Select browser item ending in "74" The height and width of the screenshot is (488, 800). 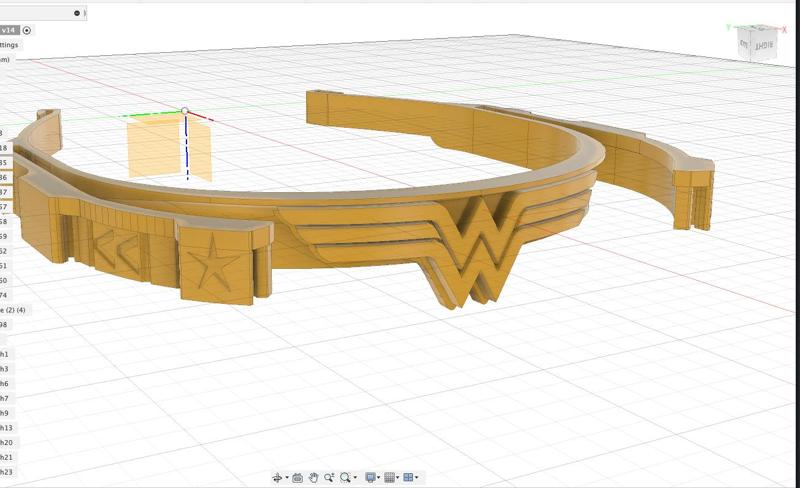click(x=4, y=295)
